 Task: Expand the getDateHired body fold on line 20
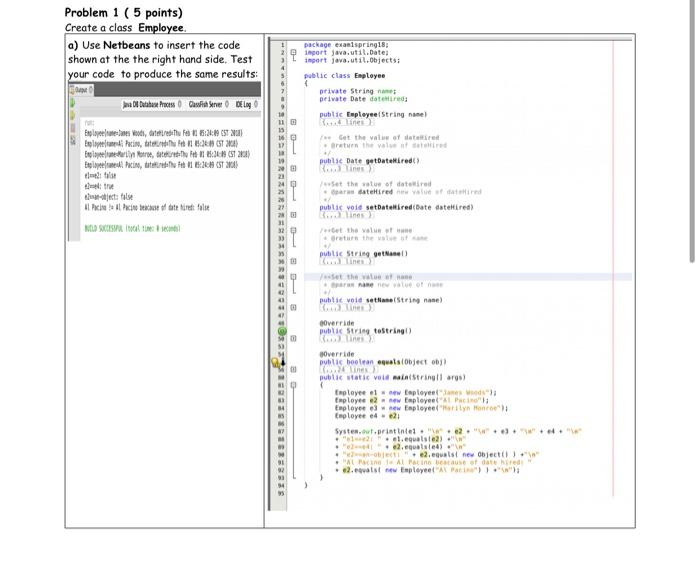click(293, 168)
